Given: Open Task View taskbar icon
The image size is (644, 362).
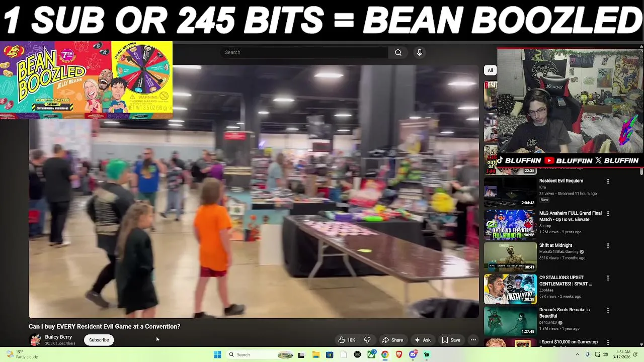Looking at the screenshot, I should coord(301,354).
